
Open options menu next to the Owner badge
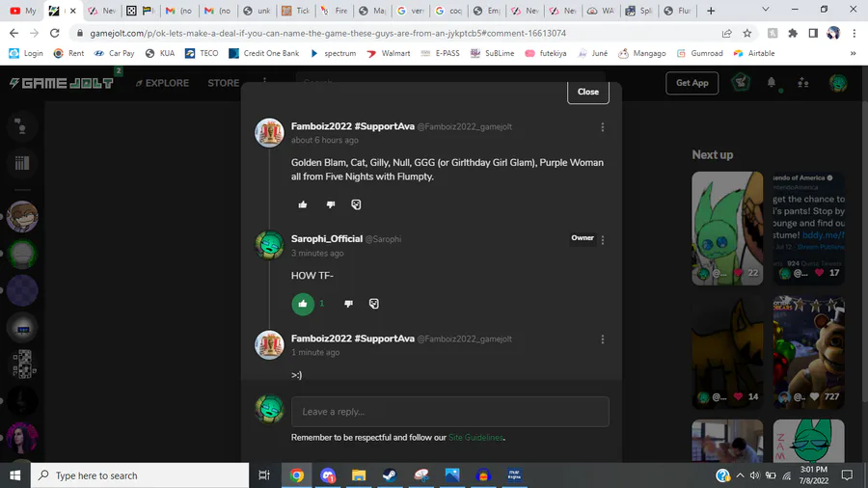point(602,239)
